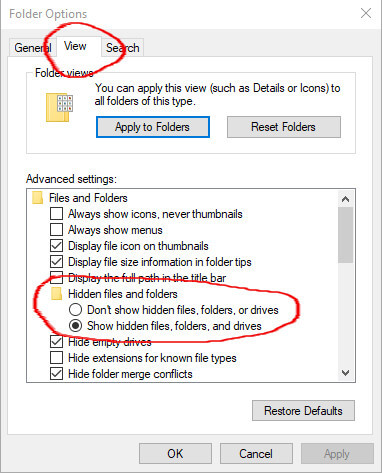Uncheck Hide empty drives

tap(56, 342)
